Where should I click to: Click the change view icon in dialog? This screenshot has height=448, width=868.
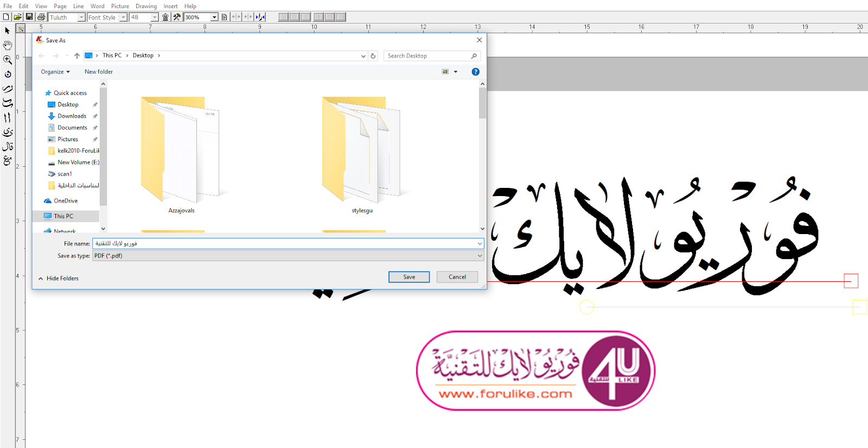click(x=445, y=72)
